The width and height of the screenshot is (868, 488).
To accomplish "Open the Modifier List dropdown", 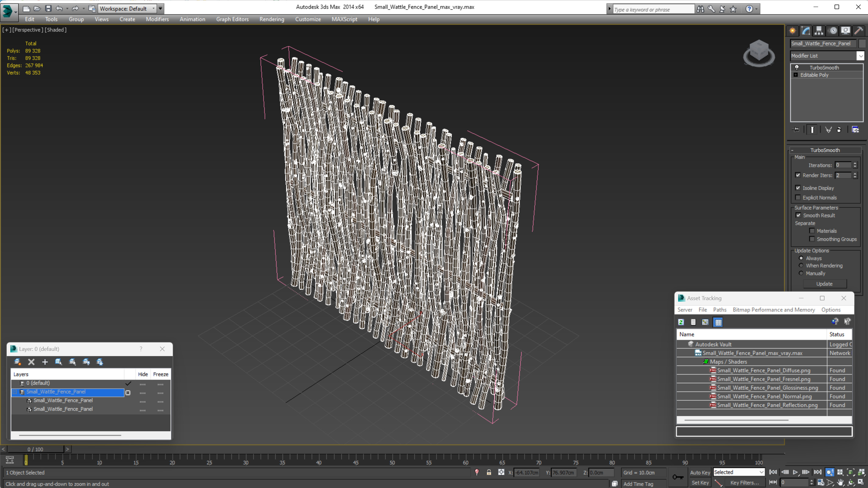I will 861,56.
